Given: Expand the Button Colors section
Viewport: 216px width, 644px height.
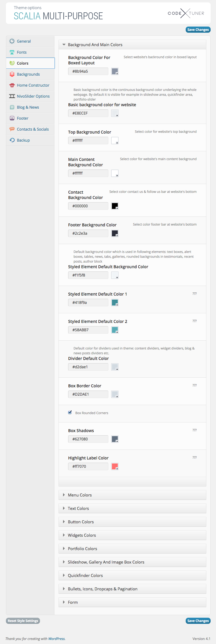Looking at the screenshot, I should (81, 522).
